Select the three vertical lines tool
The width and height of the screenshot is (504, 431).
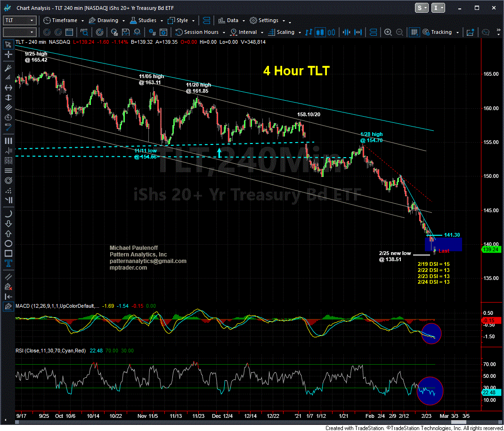click(8, 141)
